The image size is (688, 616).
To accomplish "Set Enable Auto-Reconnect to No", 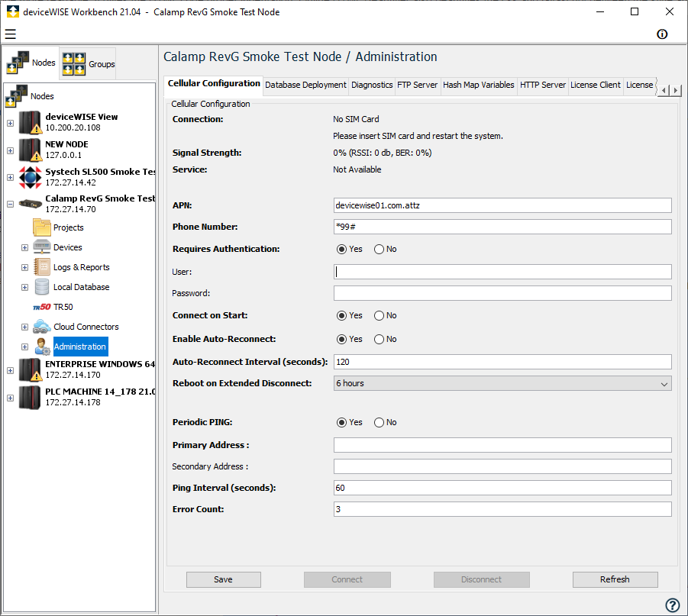I will [379, 339].
